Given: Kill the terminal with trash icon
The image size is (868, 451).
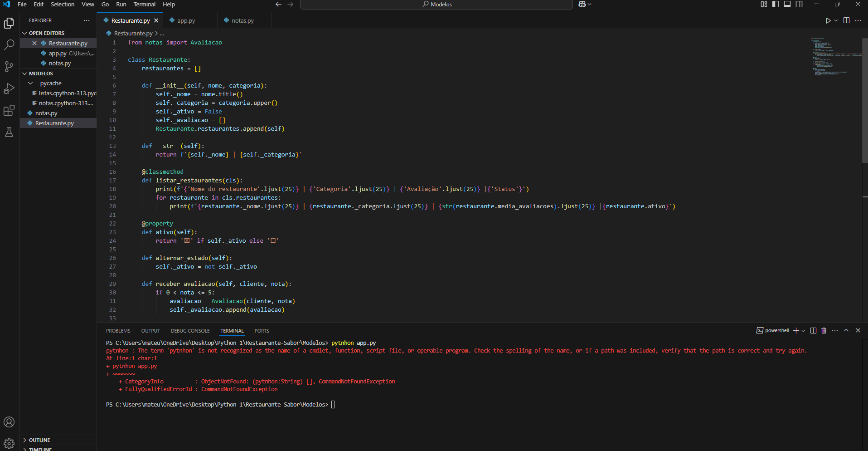Looking at the screenshot, I should click(824, 330).
